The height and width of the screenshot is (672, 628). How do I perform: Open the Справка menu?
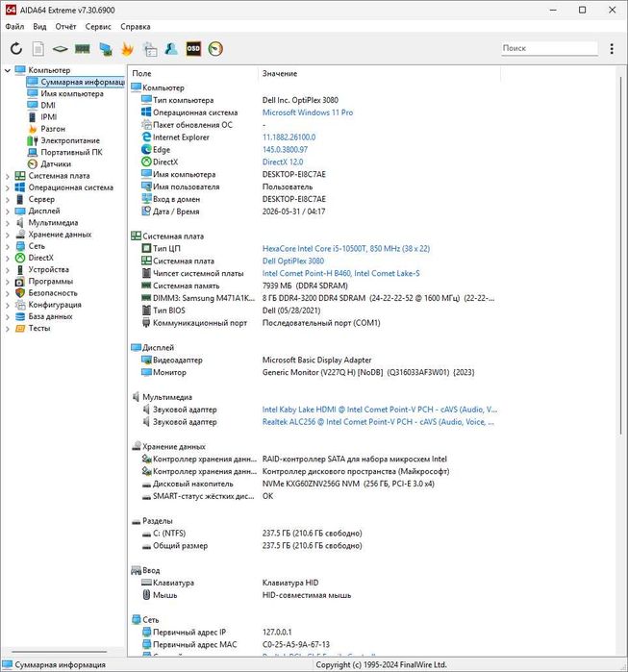(136, 27)
